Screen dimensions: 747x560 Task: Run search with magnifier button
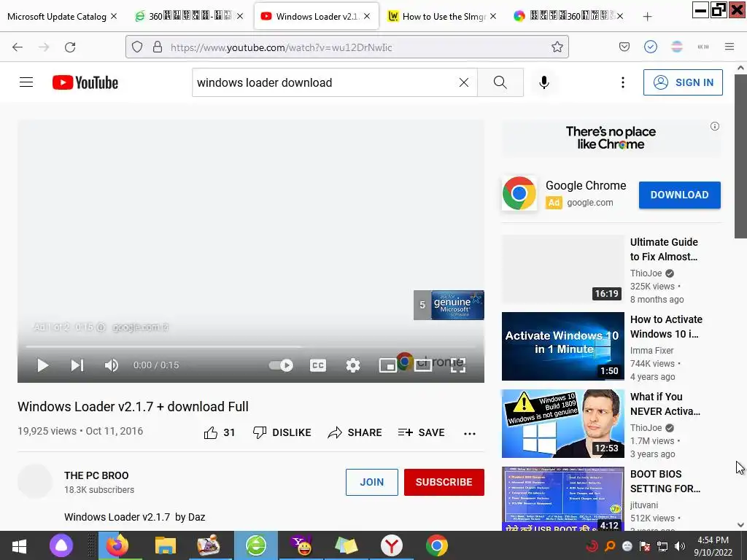(500, 82)
